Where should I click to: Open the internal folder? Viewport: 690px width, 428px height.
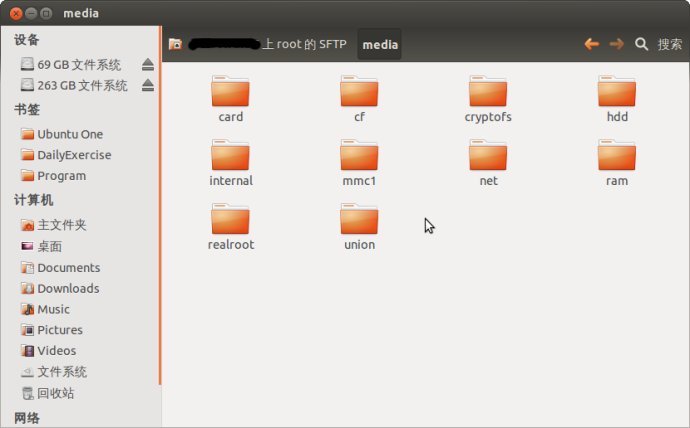pos(230,157)
